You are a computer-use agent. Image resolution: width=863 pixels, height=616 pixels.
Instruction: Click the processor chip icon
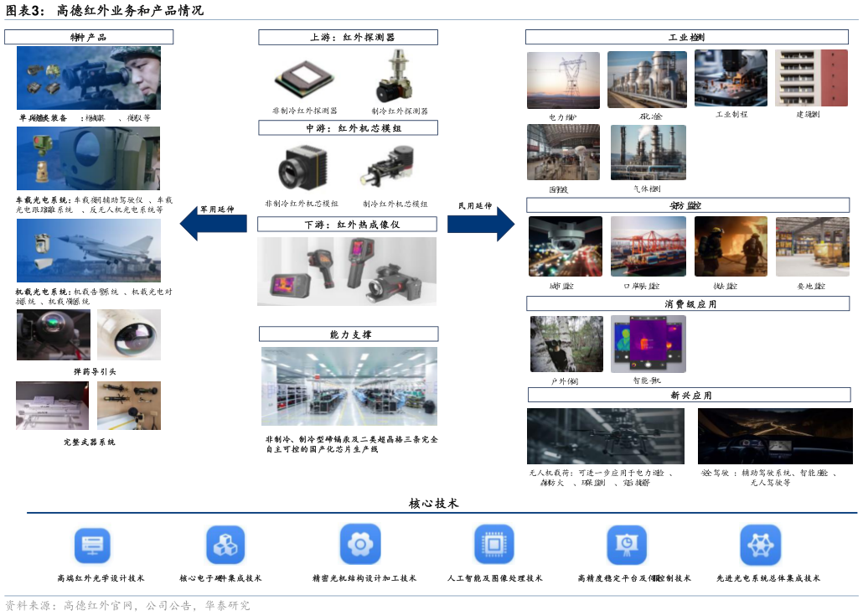click(x=494, y=544)
